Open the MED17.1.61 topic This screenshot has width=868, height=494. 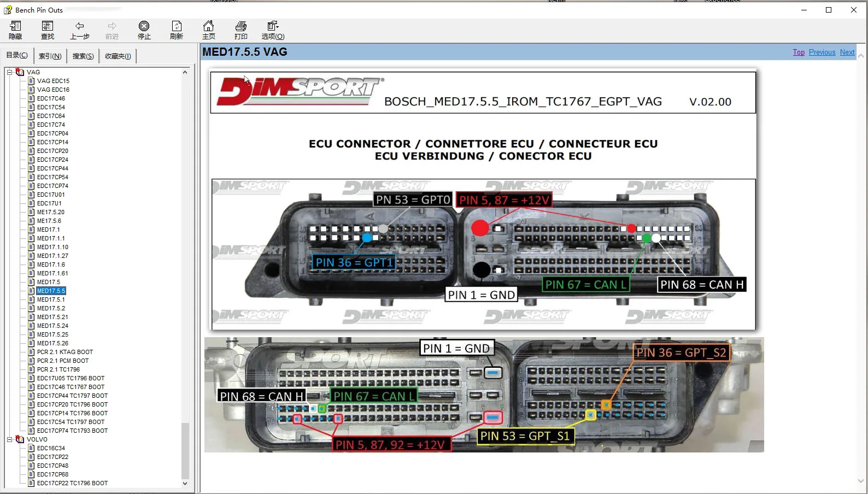[x=52, y=273]
